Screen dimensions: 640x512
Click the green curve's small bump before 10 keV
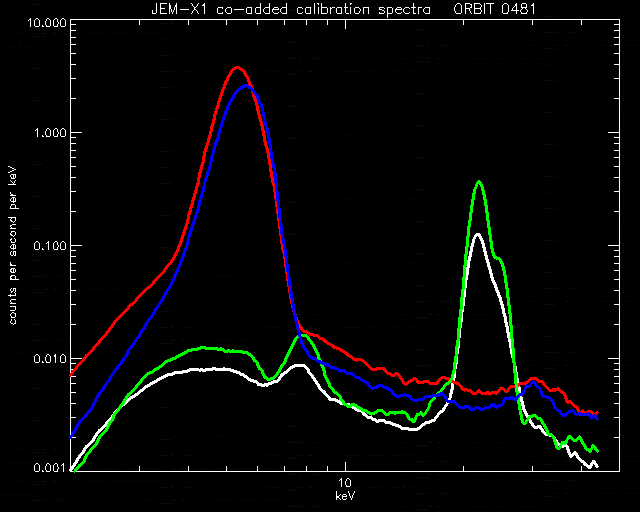point(303,336)
